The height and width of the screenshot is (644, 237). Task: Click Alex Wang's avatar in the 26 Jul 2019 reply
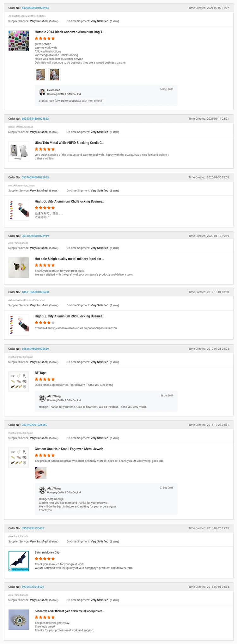[42, 398]
